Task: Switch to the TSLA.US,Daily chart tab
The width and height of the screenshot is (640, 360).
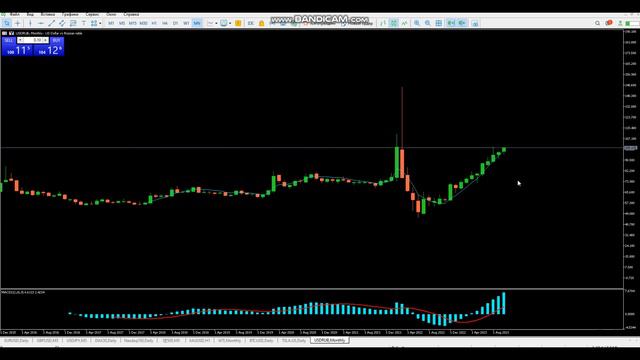Action: pyautogui.click(x=294, y=340)
